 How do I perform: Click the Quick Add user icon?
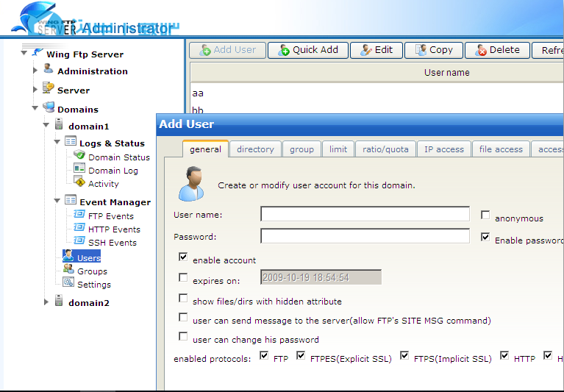[283, 50]
